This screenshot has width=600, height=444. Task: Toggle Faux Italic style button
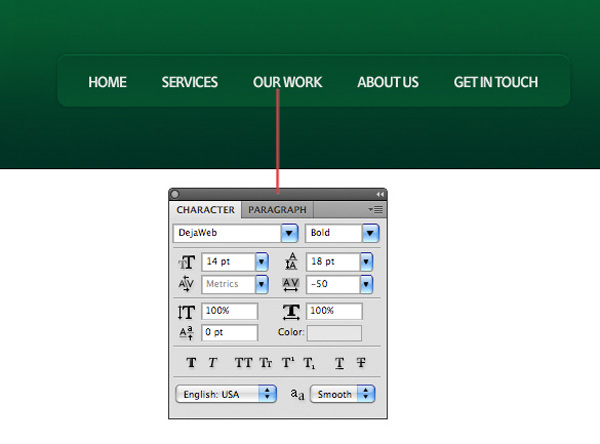(213, 362)
